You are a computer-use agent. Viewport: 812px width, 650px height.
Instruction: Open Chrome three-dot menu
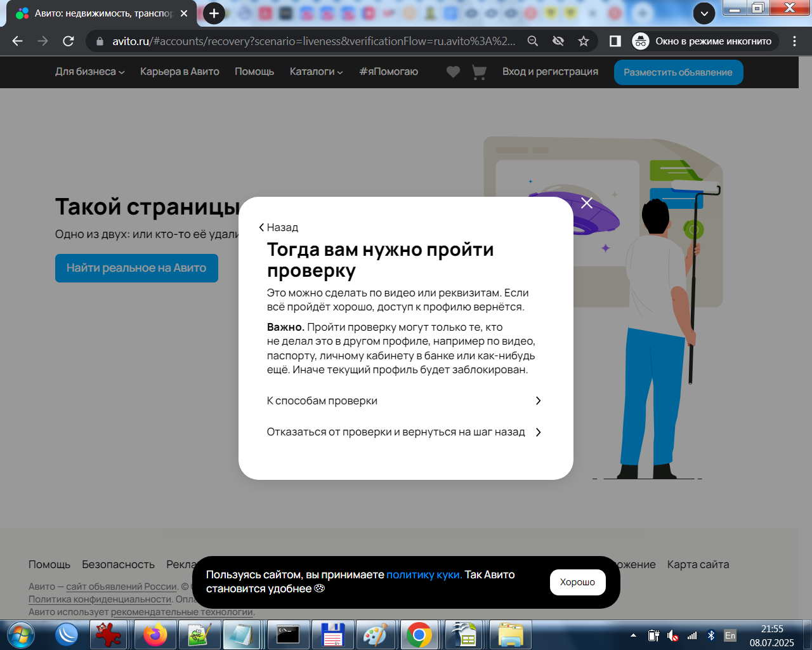point(794,41)
